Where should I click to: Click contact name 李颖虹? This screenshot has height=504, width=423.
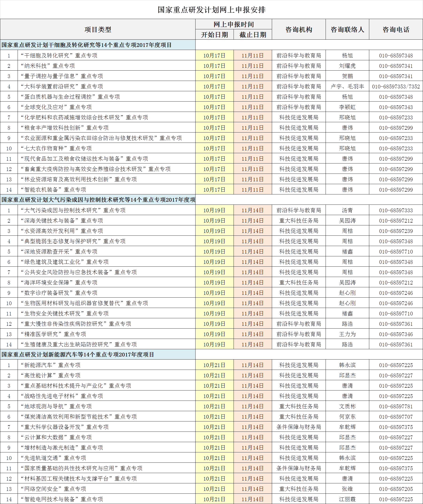coord(347,107)
